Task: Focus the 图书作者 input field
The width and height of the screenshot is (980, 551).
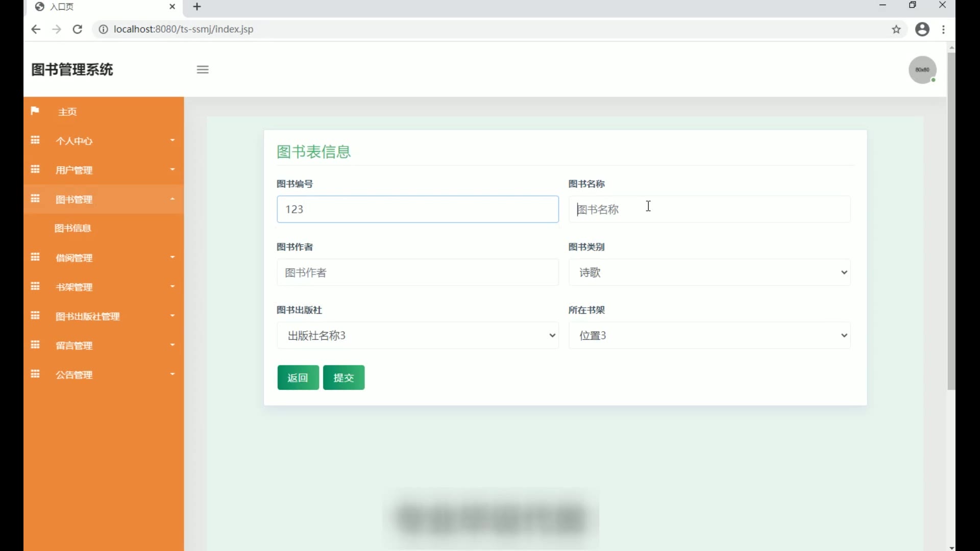Action: tap(418, 272)
